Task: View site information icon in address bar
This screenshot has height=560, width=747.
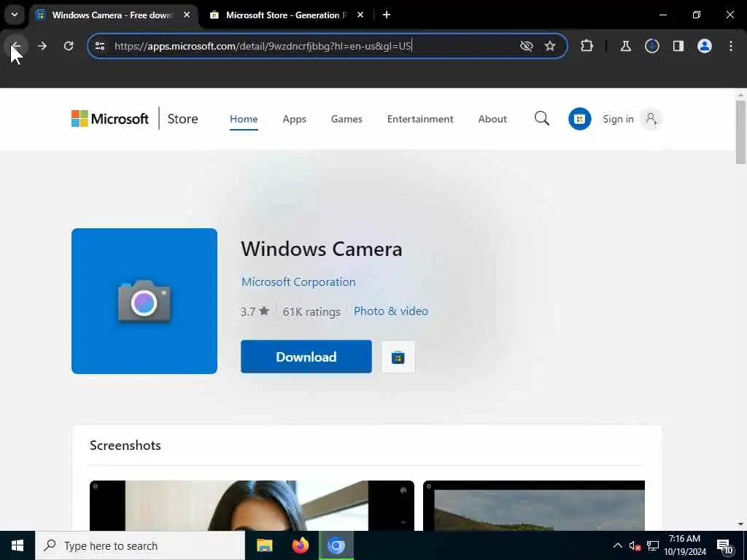Action: coord(100,46)
